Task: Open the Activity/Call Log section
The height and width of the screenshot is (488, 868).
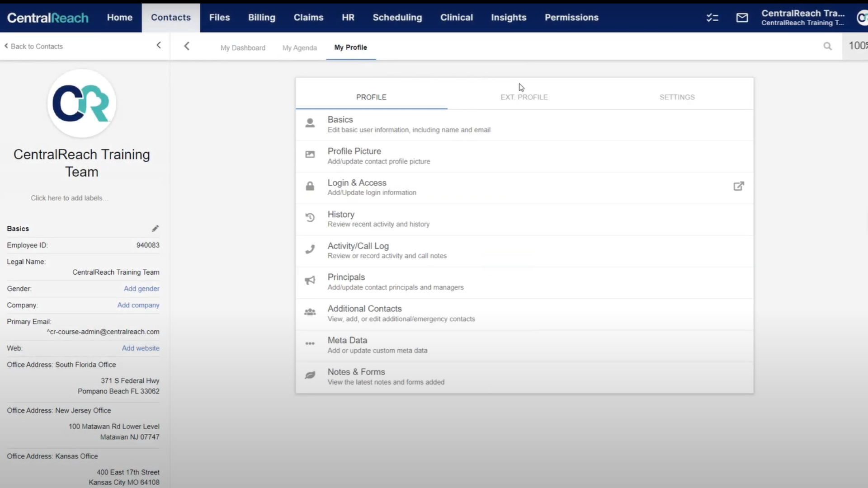Action: (x=524, y=251)
